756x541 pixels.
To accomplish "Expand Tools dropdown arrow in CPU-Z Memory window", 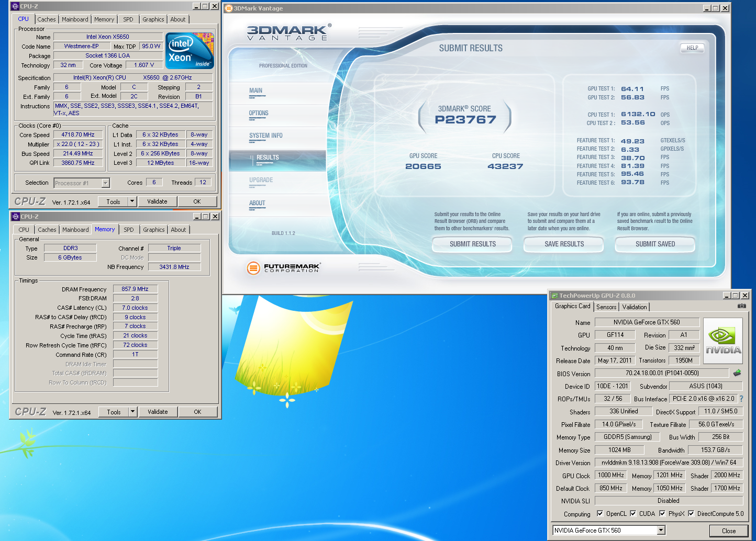I will [x=133, y=412].
